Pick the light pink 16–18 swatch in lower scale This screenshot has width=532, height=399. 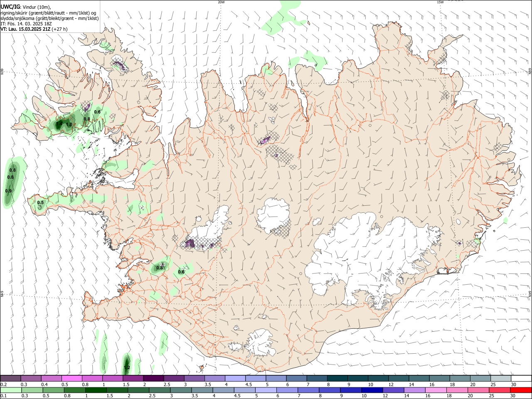pos(436,390)
